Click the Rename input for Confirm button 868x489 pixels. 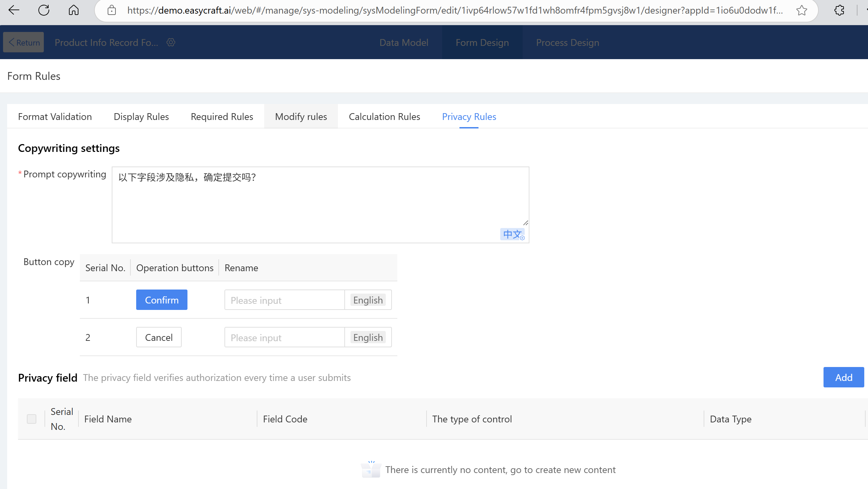pyautogui.click(x=284, y=300)
